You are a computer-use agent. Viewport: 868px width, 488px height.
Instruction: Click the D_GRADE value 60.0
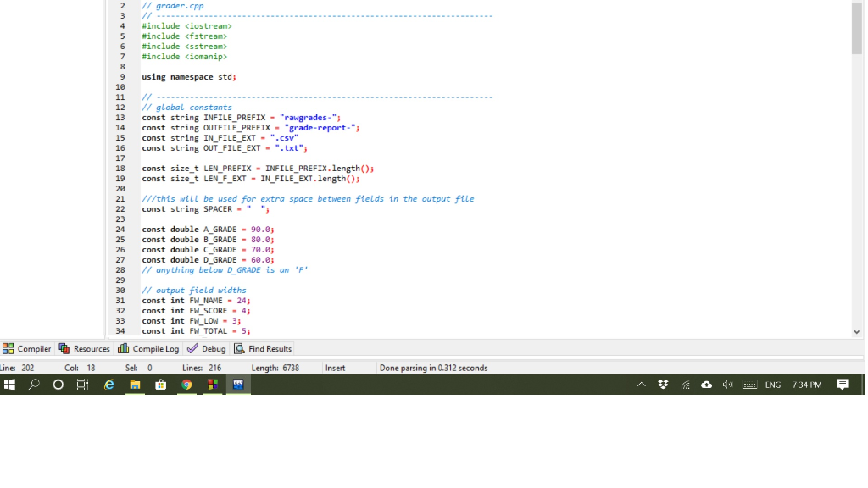click(260, 259)
